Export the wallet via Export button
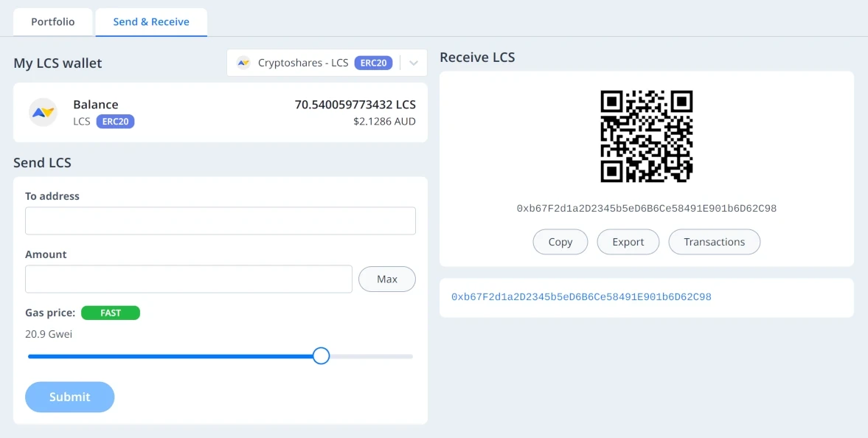 click(x=628, y=242)
